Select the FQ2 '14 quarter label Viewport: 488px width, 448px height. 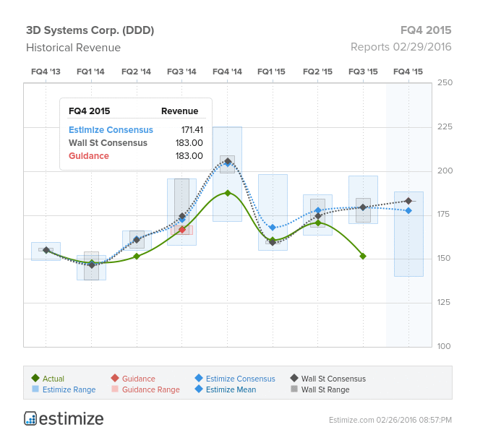[136, 72]
